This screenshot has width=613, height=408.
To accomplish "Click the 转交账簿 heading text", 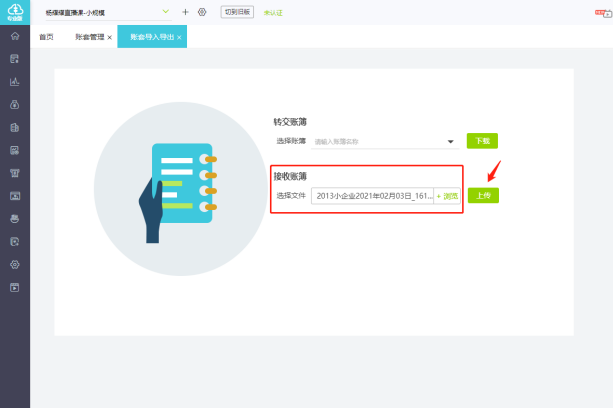I will coord(290,122).
